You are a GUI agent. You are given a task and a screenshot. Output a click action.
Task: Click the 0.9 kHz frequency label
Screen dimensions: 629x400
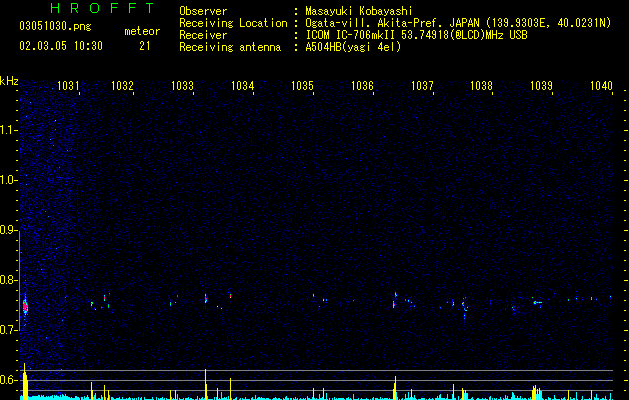coord(9,230)
